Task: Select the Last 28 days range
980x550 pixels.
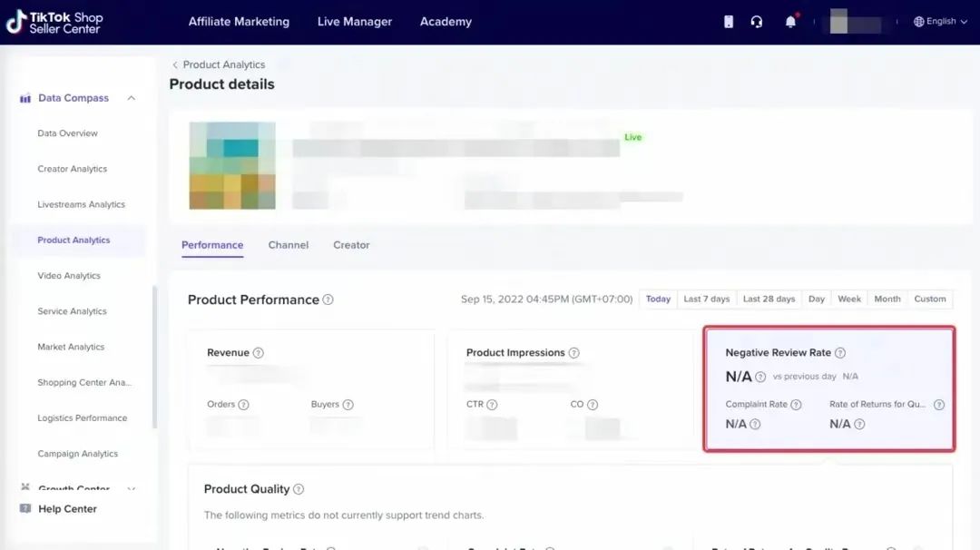Action: click(x=769, y=299)
